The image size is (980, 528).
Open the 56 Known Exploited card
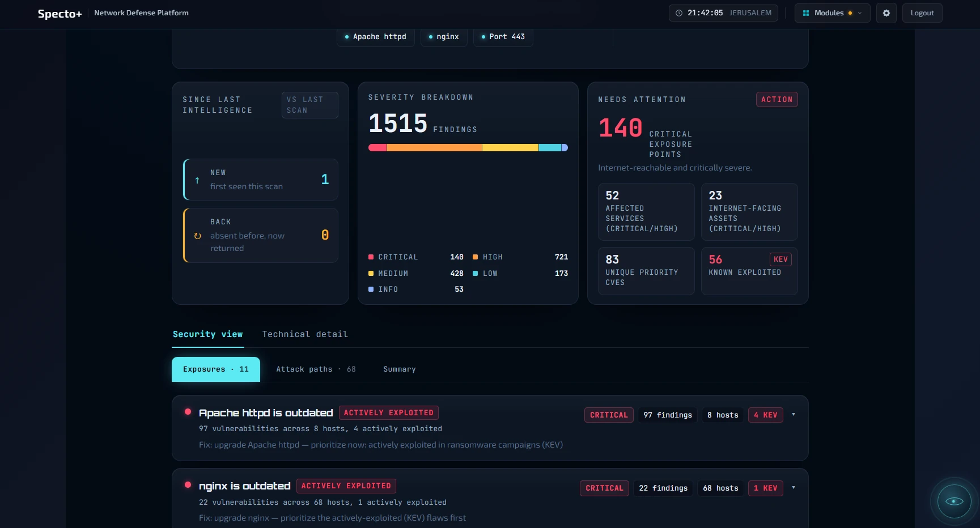749,271
